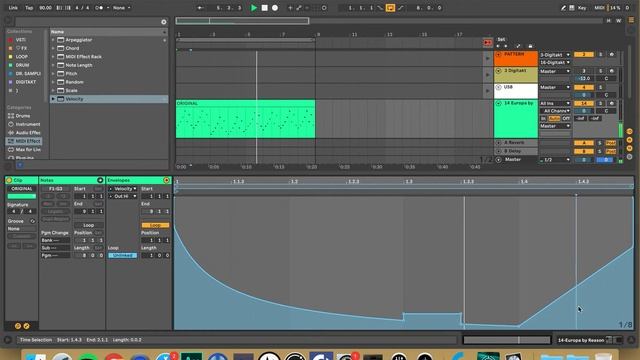This screenshot has width=640, height=360.
Task: Arm the 14 Europa track for recording
Action: (611, 104)
